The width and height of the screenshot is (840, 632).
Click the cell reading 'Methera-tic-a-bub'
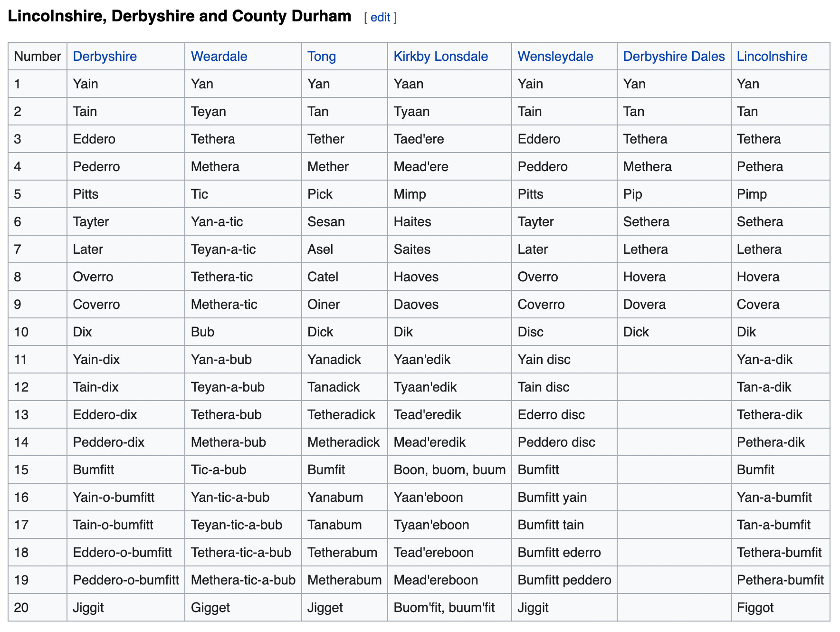[x=243, y=580]
